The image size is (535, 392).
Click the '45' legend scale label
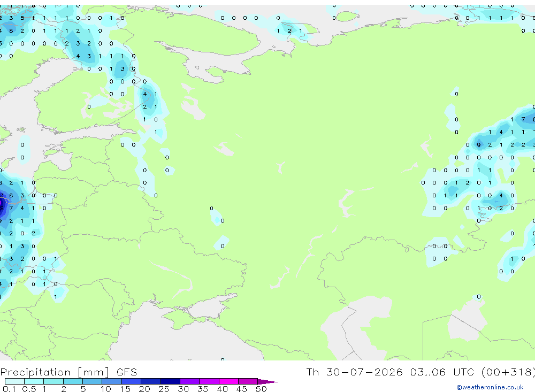tap(242, 389)
